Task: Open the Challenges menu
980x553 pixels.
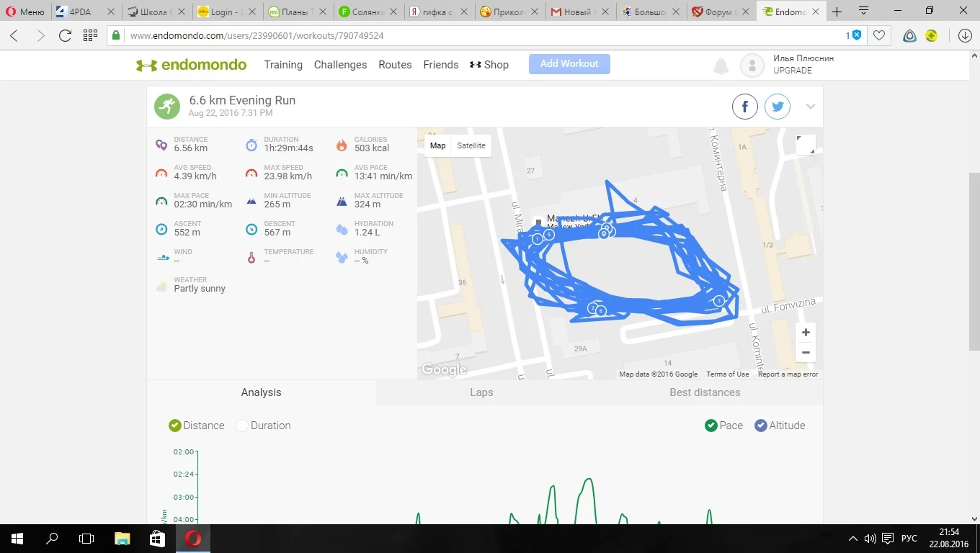Action: (340, 65)
